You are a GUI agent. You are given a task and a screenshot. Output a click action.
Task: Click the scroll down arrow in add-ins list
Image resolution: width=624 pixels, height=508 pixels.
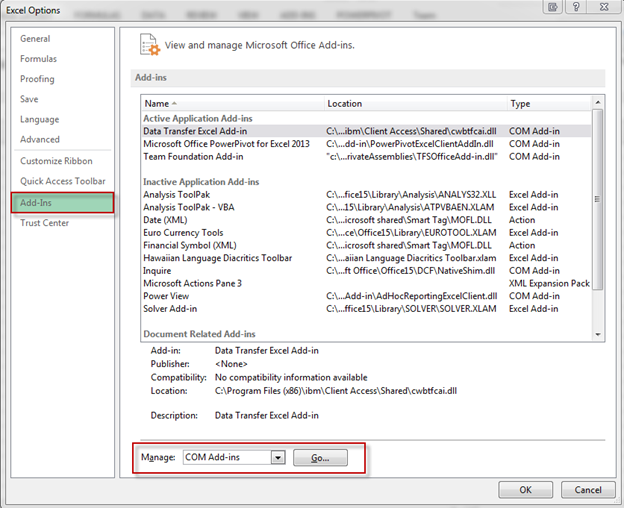(x=598, y=335)
